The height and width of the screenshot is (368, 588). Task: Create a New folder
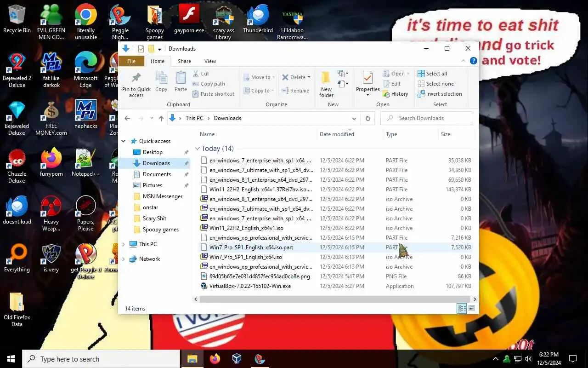point(326,85)
